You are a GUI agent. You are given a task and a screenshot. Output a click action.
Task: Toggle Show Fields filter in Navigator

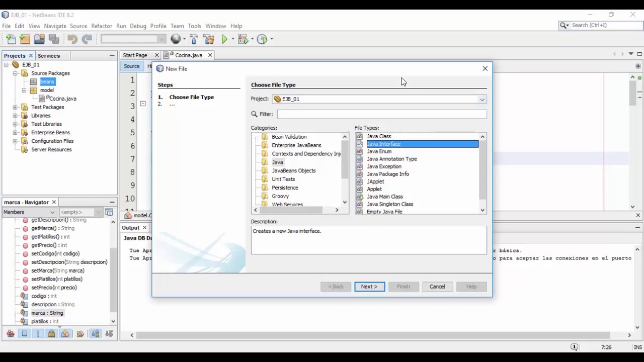click(x=24, y=334)
